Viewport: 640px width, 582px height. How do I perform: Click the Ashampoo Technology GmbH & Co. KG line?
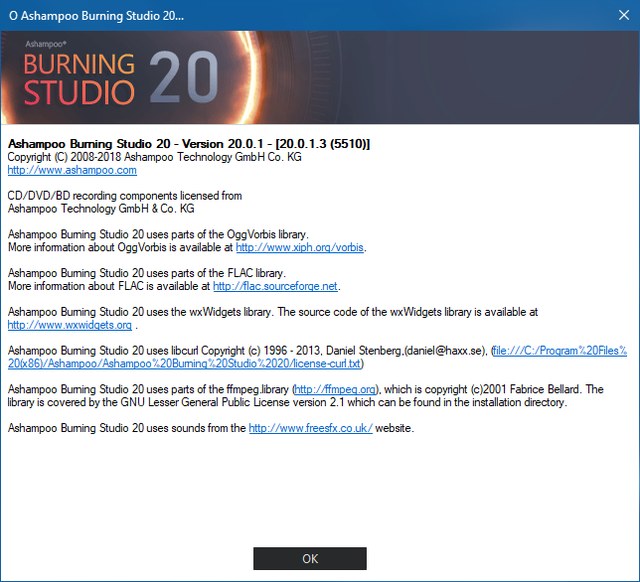[x=100, y=209]
